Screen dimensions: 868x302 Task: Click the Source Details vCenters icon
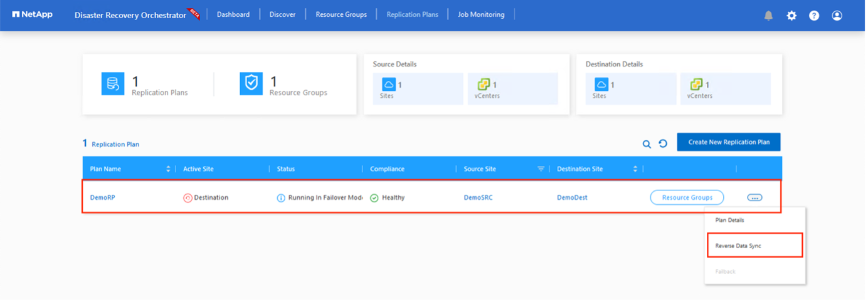point(484,85)
